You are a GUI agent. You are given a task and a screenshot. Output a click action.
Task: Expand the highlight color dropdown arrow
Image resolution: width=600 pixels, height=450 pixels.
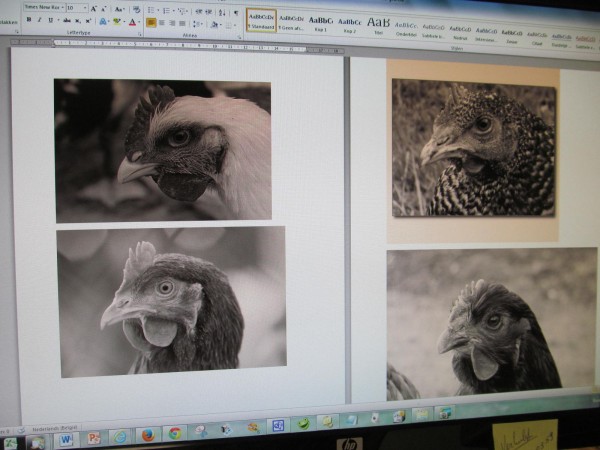click(x=124, y=22)
